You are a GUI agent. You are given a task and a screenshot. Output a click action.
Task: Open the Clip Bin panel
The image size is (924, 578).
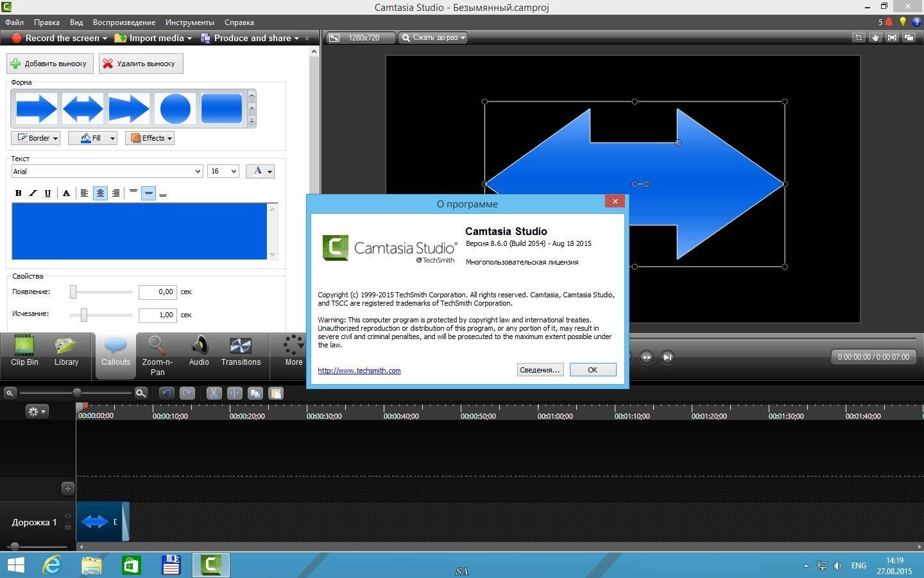click(24, 351)
